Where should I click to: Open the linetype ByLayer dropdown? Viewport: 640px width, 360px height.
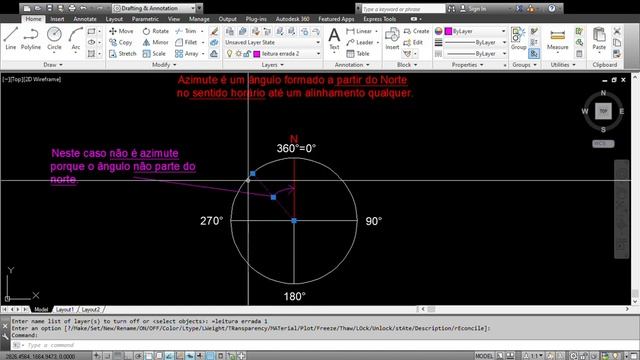(x=476, y=53)
